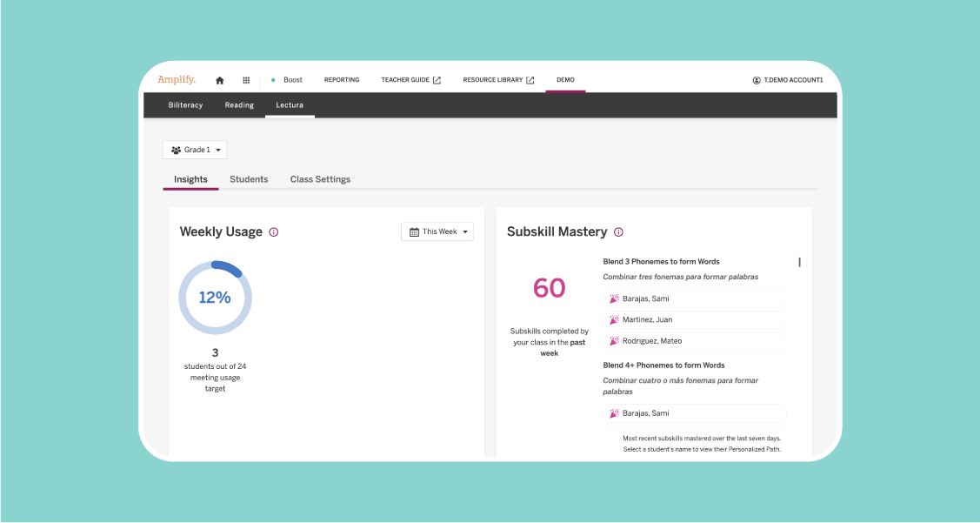
Task: Click the T.DEMO ACCOUNT1 user icon
Action: (757, 80)
